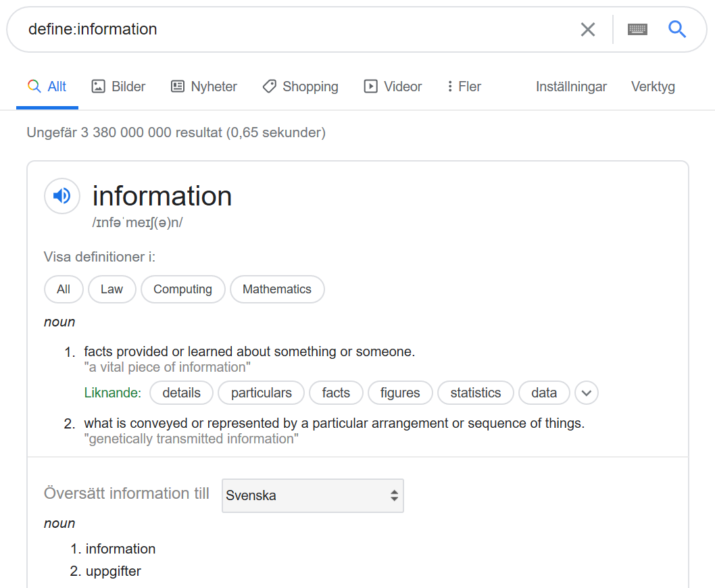Image resolution: width=715 pixels, height=588 pixels.
Task: Open the Shopping tab
Action: [x=301, y=87]
